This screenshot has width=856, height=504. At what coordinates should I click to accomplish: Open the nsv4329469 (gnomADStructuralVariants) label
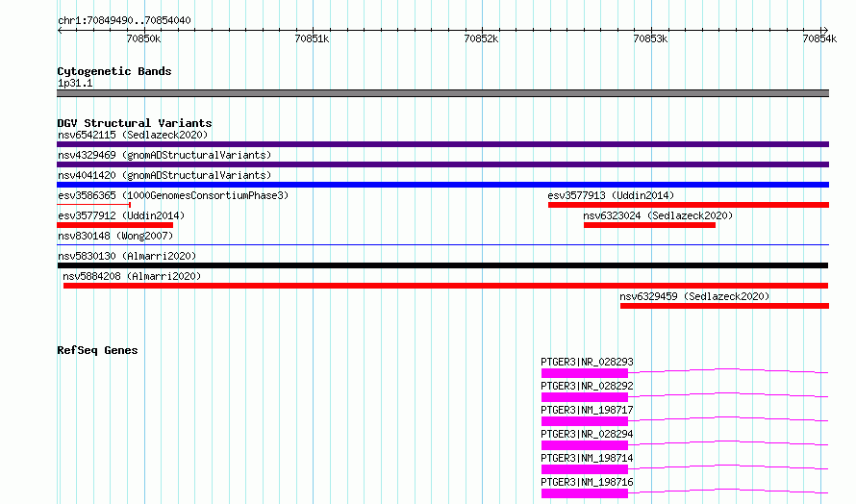164,155
